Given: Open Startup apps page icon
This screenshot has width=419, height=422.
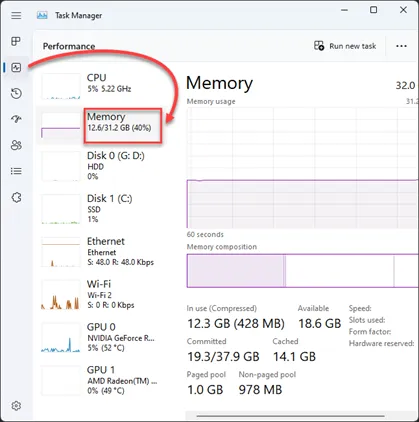Looking at the screenshot, I should click(16, 119).
